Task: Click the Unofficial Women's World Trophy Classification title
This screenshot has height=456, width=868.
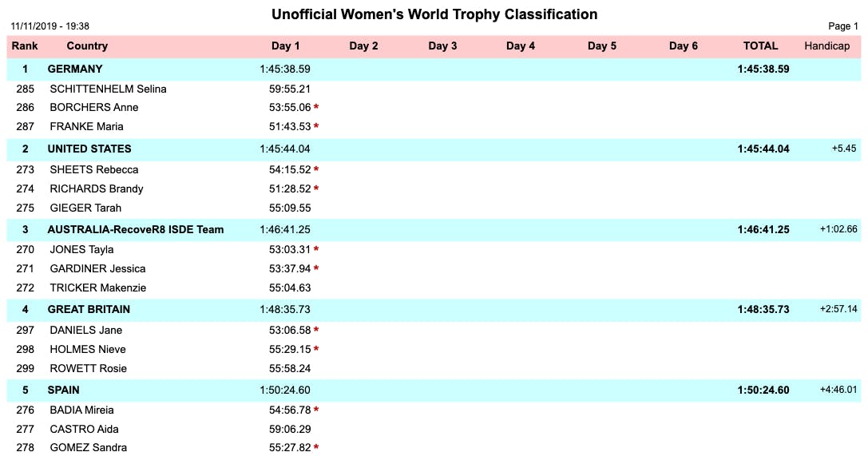Action: (434, 14)
